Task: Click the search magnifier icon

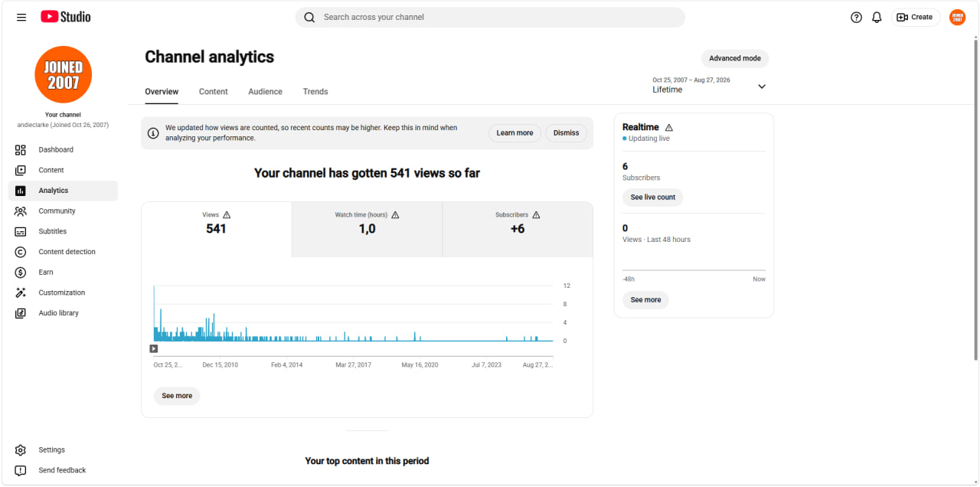Action: coord(309,17)
